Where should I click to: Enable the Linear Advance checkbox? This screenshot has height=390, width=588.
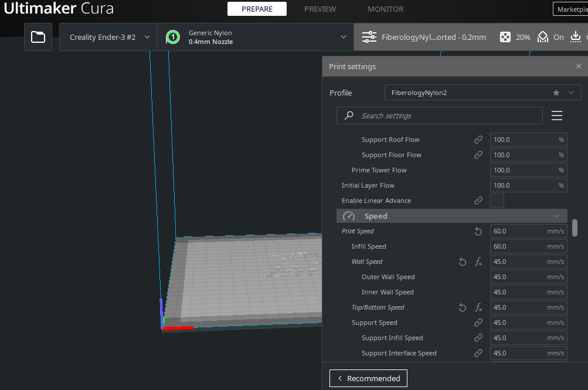(x=497, y=201)
